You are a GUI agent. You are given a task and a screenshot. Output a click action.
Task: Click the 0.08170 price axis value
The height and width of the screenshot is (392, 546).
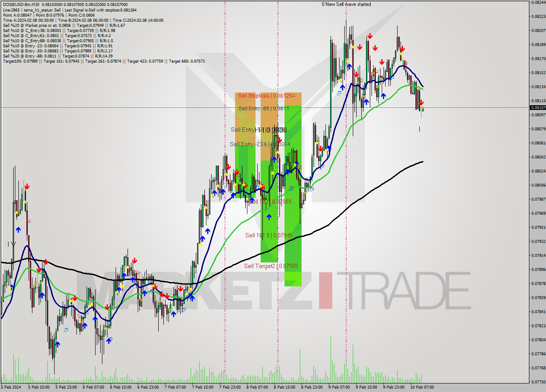[x=538, y=58]
